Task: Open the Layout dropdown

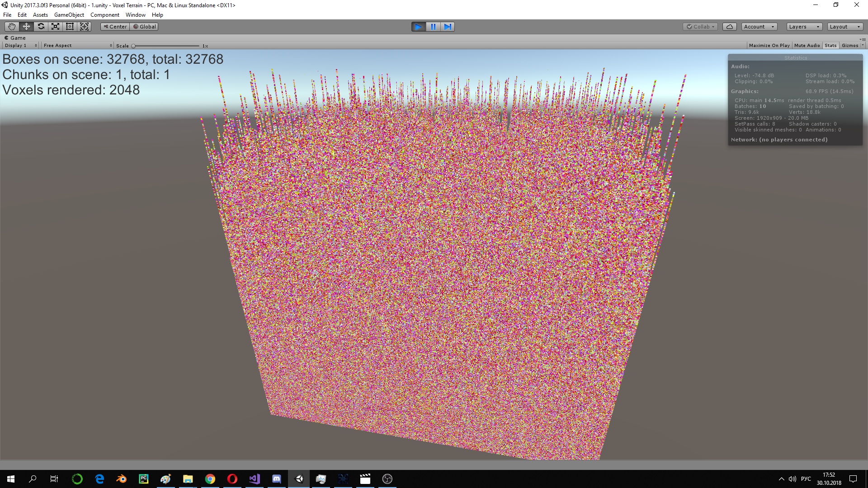Action: pos(844,26)
